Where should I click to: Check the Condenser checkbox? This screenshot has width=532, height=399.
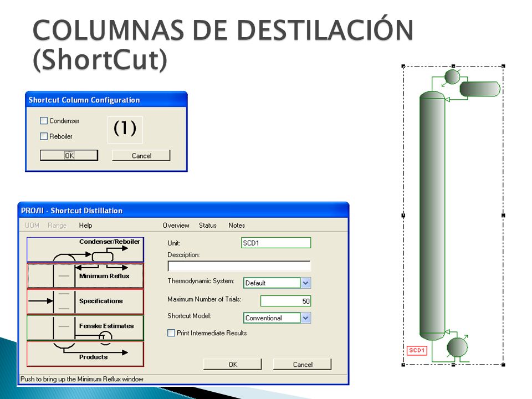coord(44,120)
